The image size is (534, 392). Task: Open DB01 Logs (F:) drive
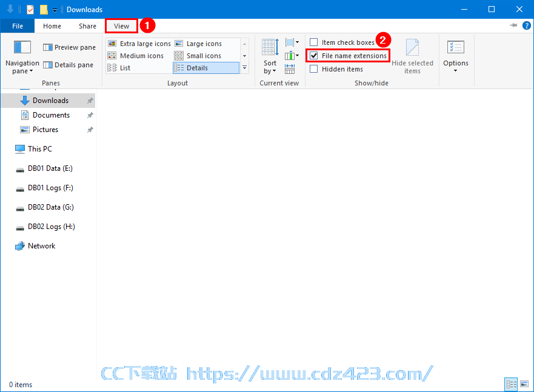pos(44,188)
